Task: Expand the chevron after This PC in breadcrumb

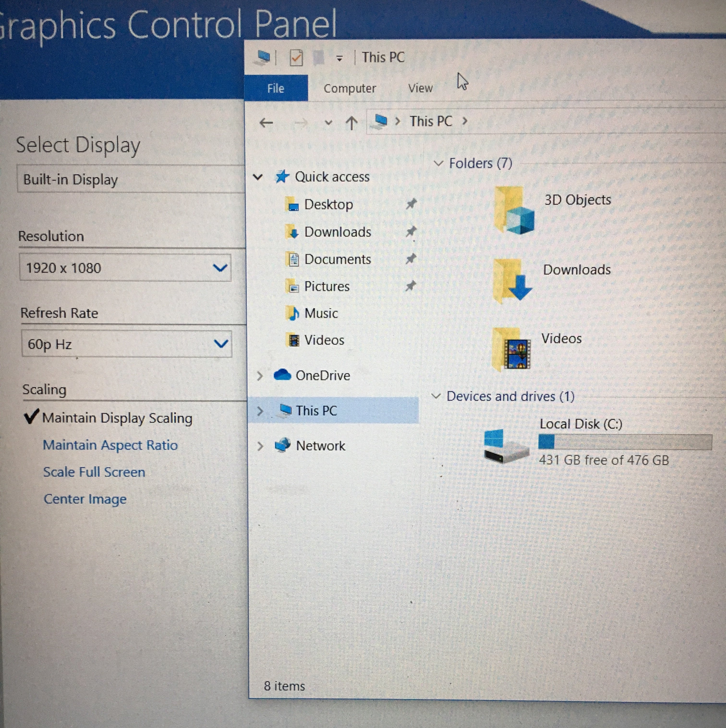Action: 465,121
